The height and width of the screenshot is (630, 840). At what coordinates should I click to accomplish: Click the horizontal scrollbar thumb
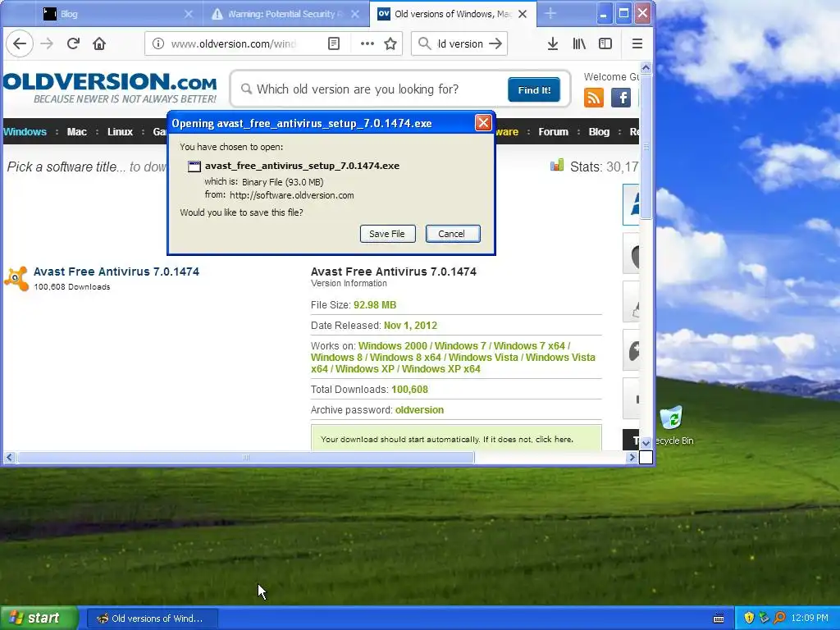(x=246, y=457)
